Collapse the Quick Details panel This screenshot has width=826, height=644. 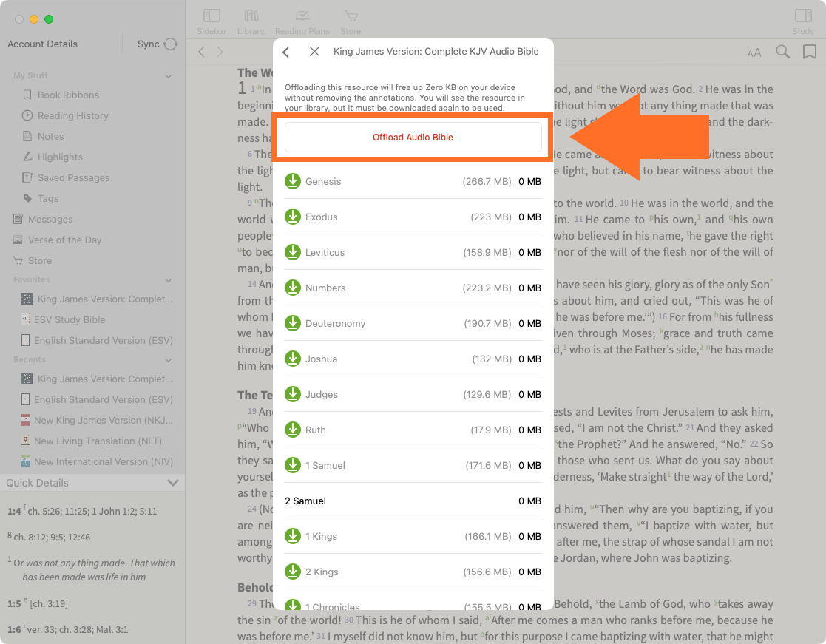pos(172,483)
